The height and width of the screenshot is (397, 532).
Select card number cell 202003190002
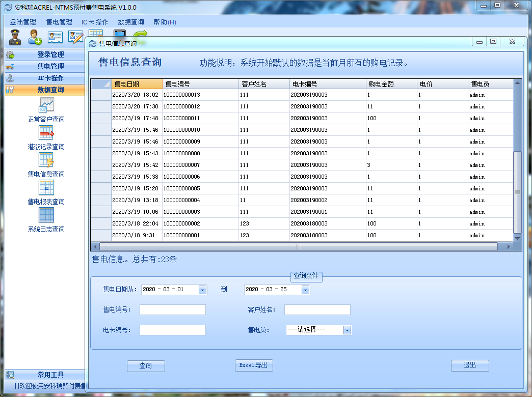click(x=328, y=201)
